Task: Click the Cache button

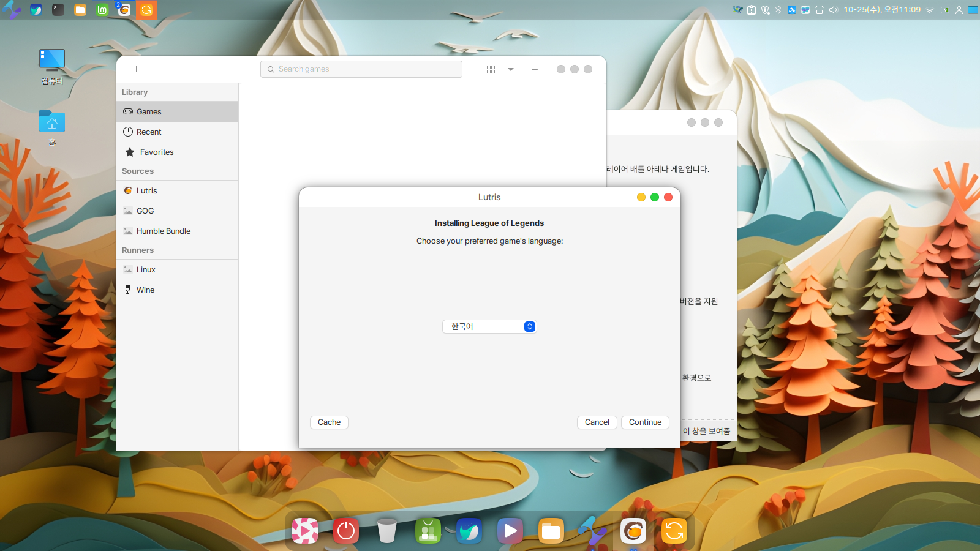Action: (329, 422)
